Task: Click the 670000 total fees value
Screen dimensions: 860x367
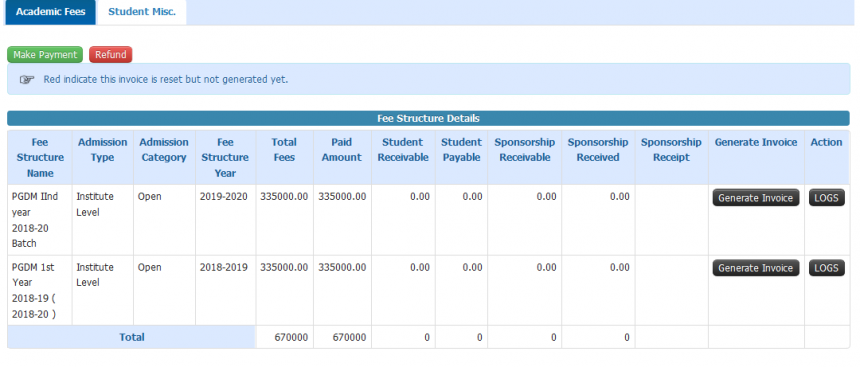Action: click(x=291, y=338)
